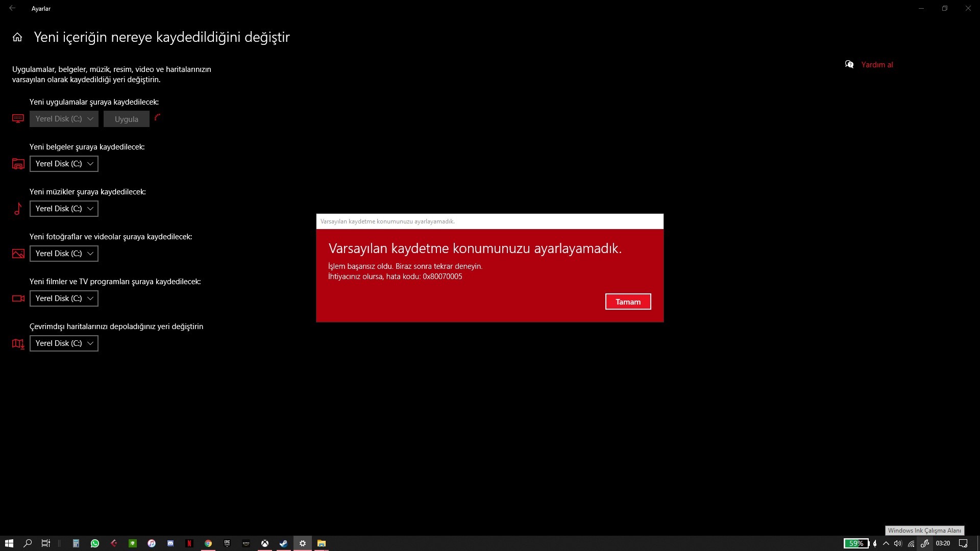980x551 pixels.
Task: Launch Netflix from the taskbar
Action: coord(189,543)
